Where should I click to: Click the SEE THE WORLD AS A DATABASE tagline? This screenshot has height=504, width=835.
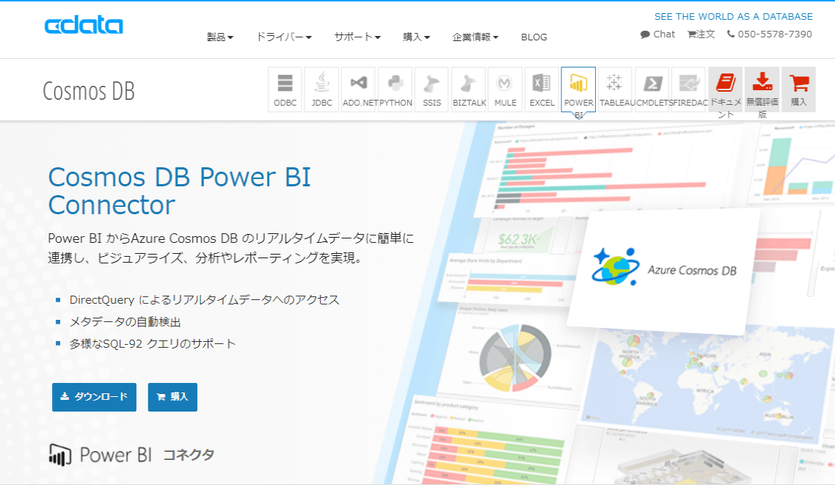click(x=733, y=16)
